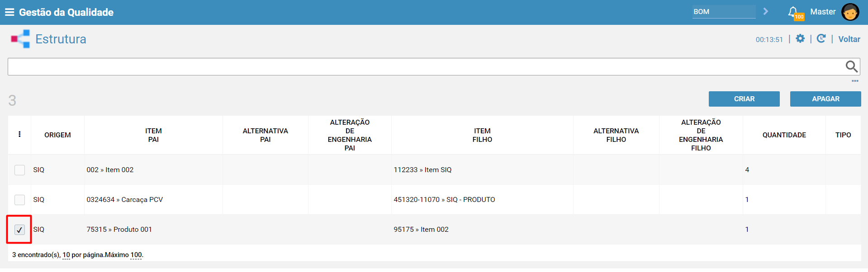Image resolution: width=868 pixels, height=272 pixels.
Task: Open settings gear icon
Action: (800, 38)
